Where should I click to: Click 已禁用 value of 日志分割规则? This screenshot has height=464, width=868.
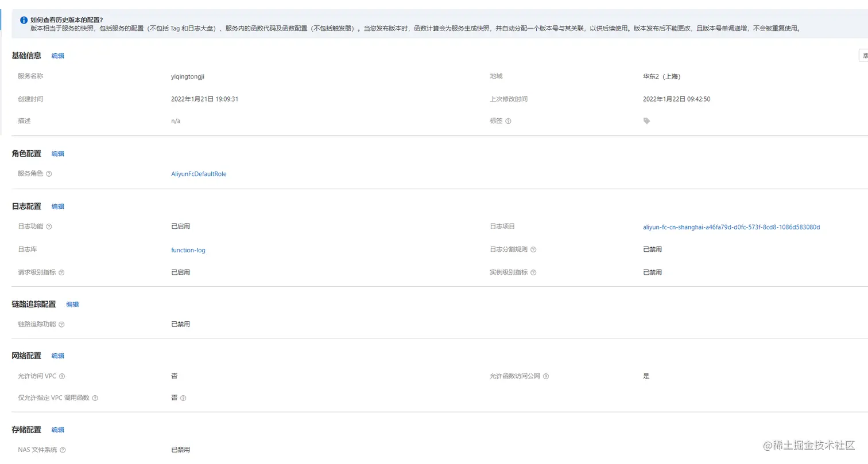652,249
